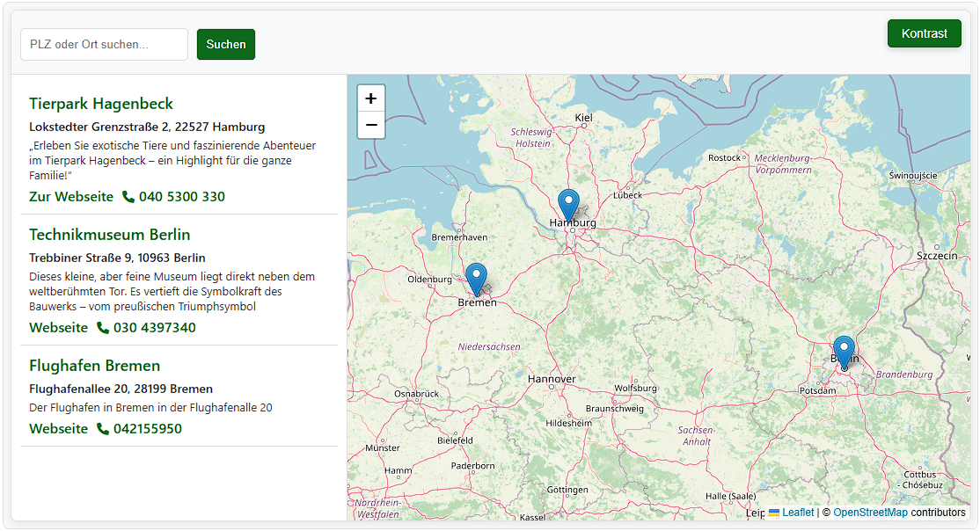
Task: Open Flughafen Bremen's Webseite link
Action: pyautogui.click(x=58, y=429)
